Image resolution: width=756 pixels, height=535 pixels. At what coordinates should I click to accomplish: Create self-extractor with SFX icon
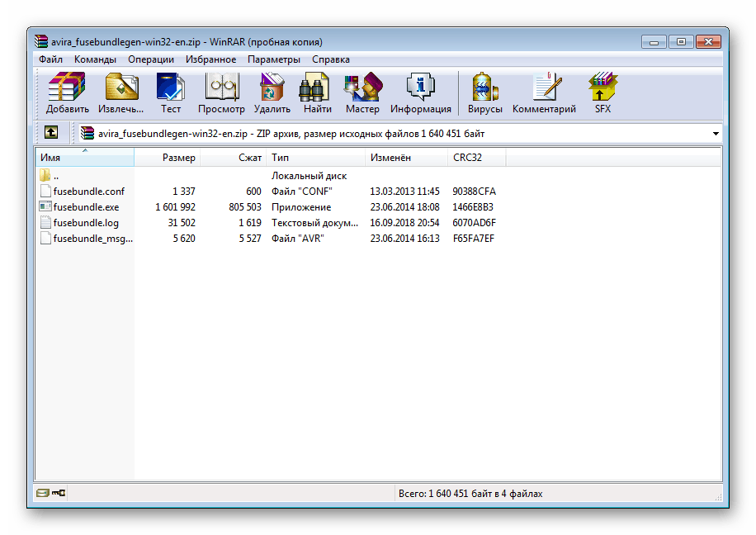click(602, 92)
